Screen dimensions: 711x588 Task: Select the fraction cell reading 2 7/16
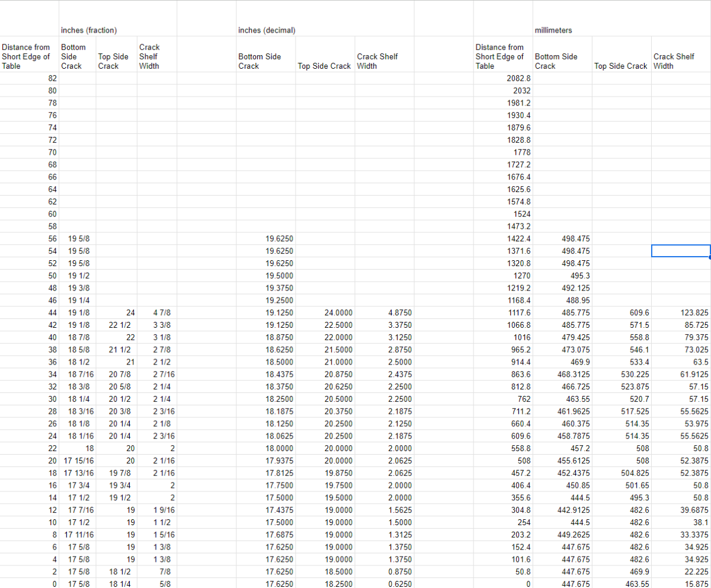tap(157, 374)
